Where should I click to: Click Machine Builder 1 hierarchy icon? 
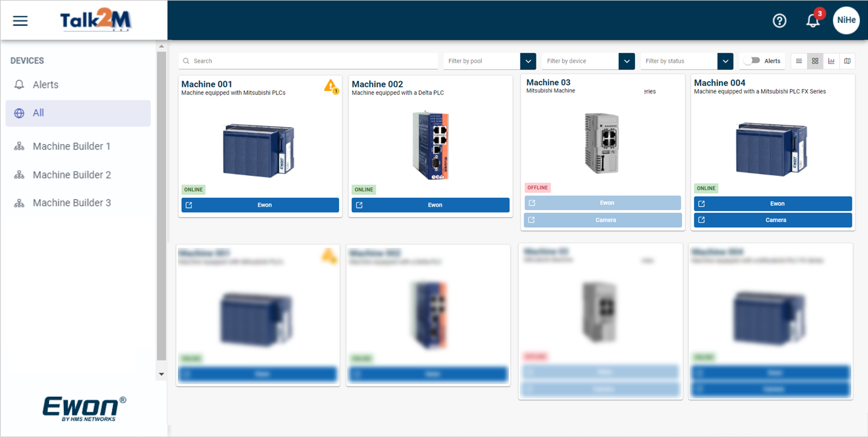[x=20, y=147]
